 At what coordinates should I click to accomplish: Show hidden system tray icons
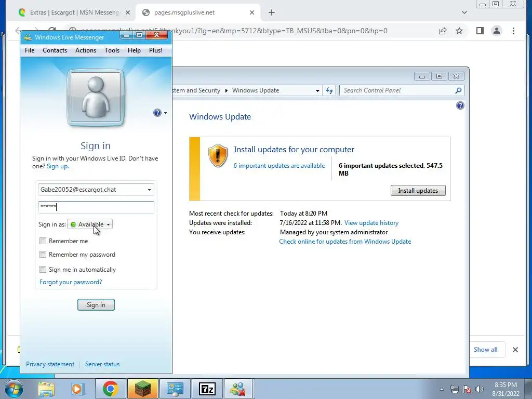point(442,389)
